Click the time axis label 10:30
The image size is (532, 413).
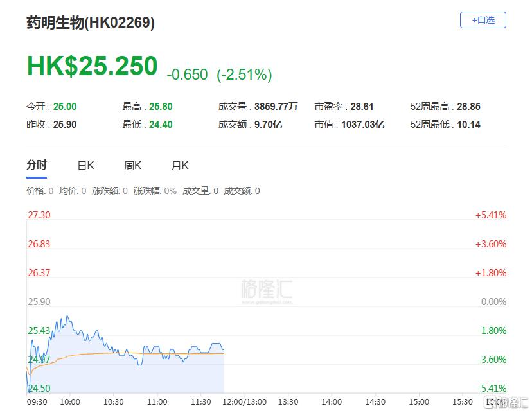(x=113, y=402)
